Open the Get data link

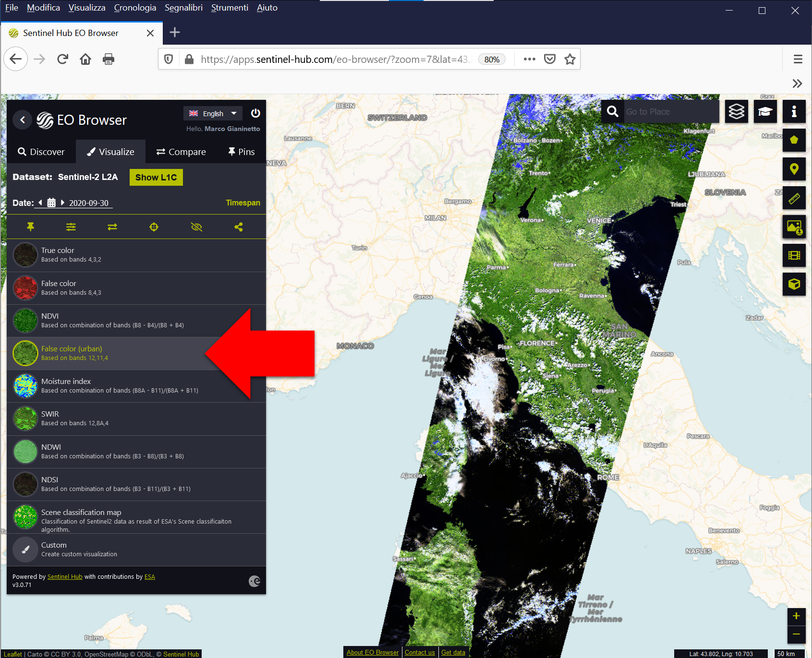pos(453,652)
